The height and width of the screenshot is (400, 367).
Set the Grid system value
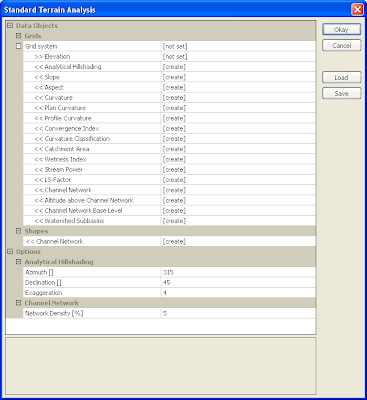(x=238, y=46)
